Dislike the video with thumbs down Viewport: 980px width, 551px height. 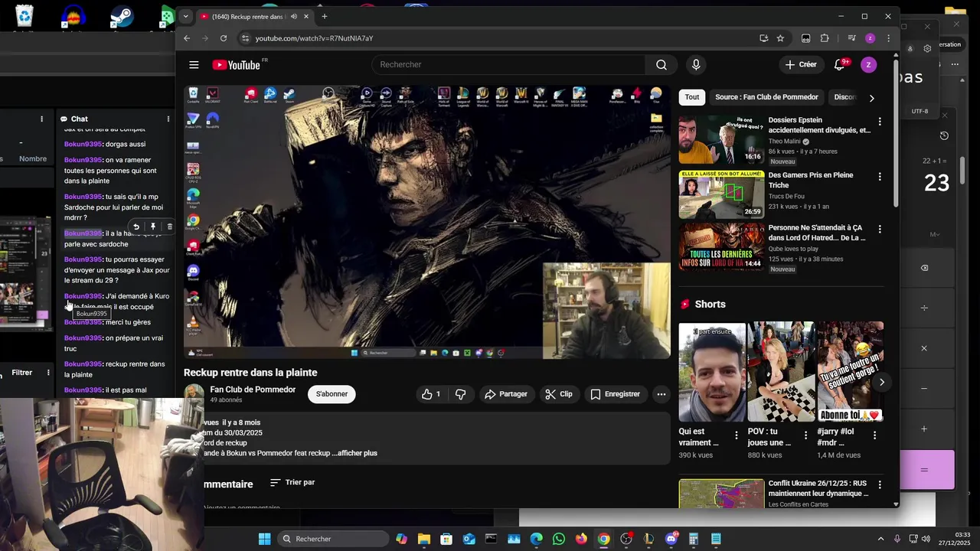point(460,394)
